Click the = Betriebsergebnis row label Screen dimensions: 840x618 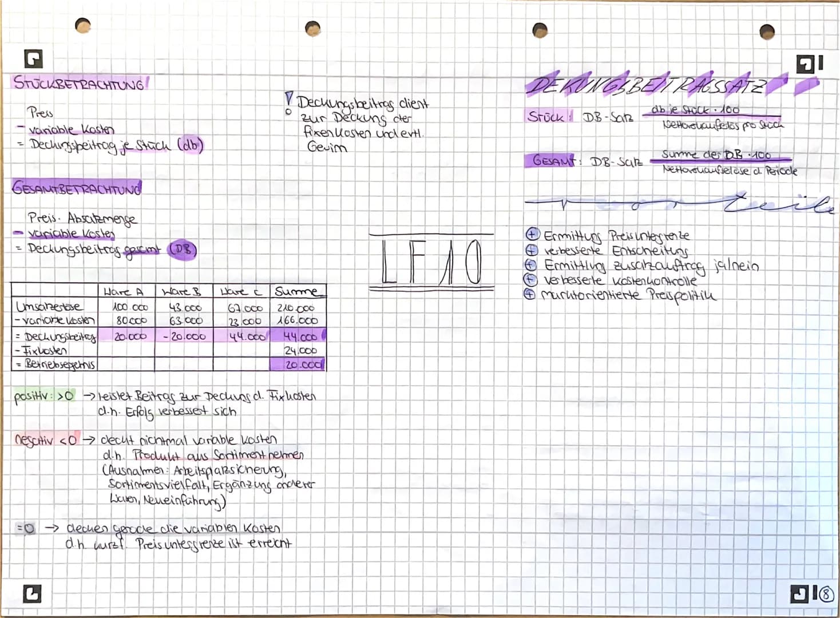pyautogui.click(x=55, y=363)
